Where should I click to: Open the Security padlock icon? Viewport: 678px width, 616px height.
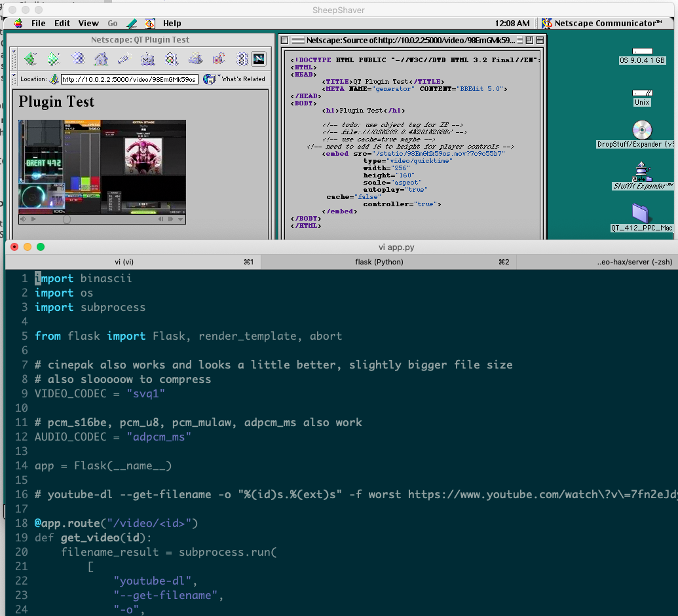pyautogui.click(x=219, y=59)
